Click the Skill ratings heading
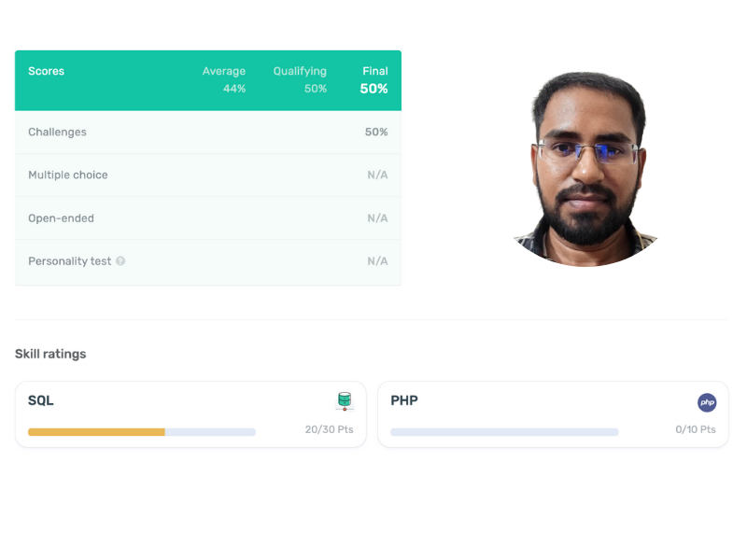This screenshot has width=747, height=560. point(50,354)
